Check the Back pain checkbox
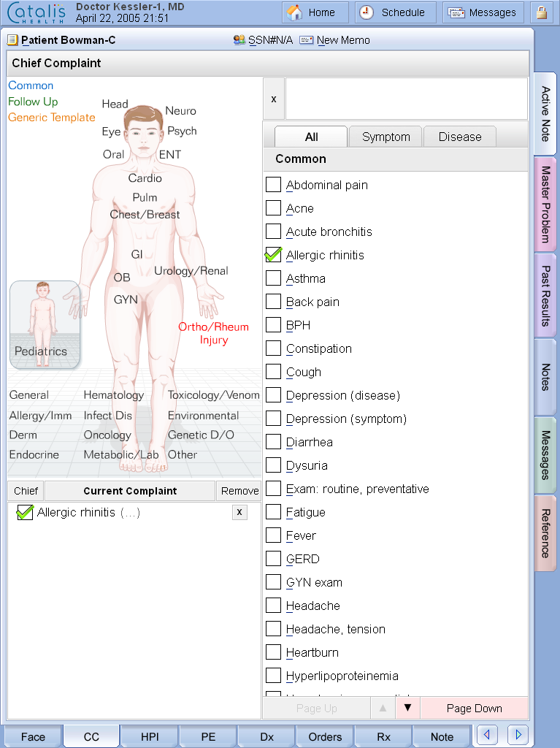The width and height of the screenshot is (560, 748). pos(273,302)
